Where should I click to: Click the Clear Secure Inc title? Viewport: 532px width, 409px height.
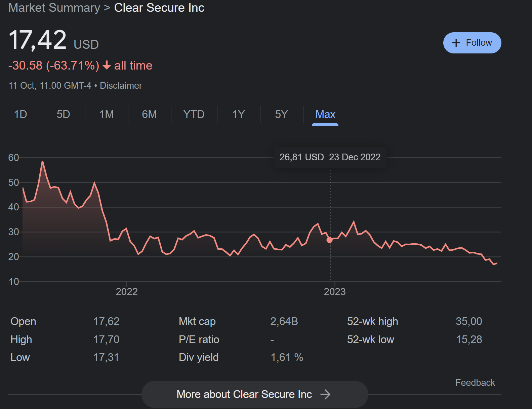tap(159, 8)
